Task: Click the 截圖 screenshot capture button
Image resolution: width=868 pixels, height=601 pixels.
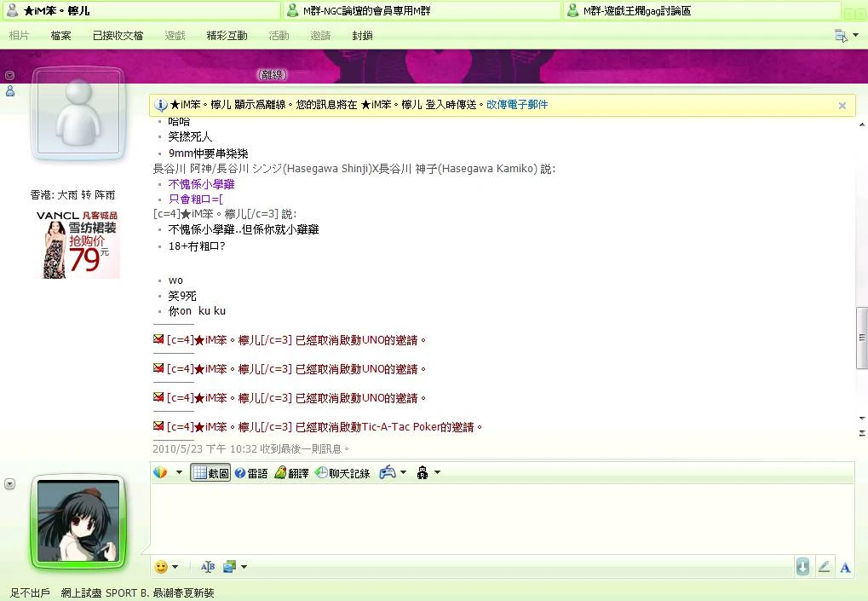Action: pos(210,473)
